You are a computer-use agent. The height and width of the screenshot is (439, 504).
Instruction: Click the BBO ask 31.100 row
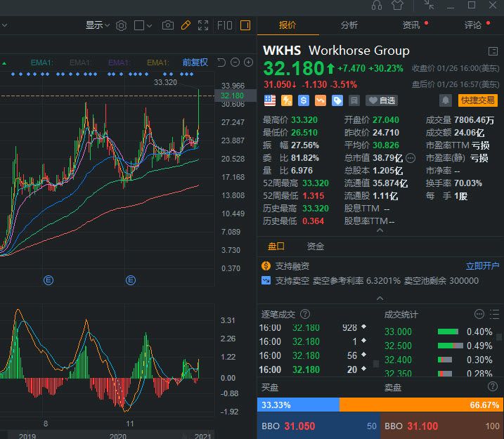[442, 426]
